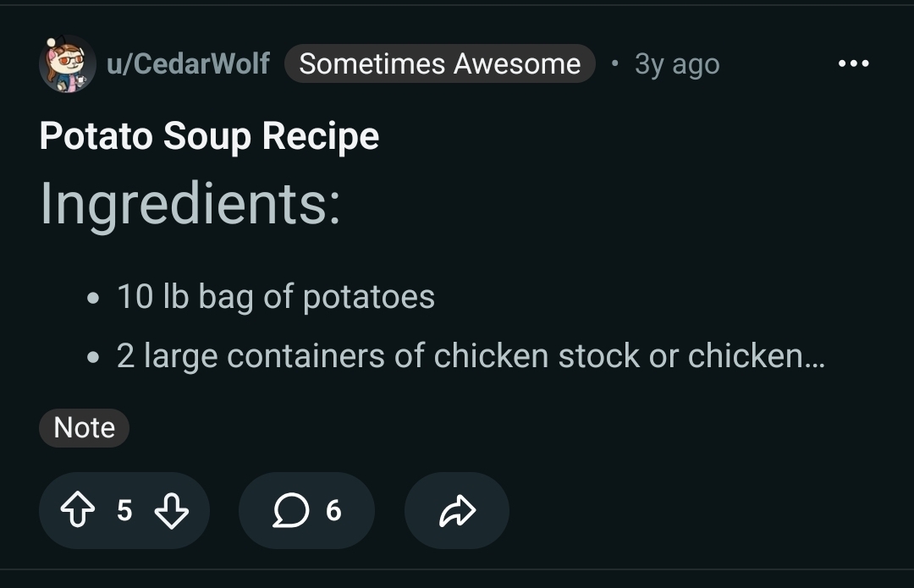Click the vote score number 5
Viewport: 914px width, 588px height.
point(124,510)
